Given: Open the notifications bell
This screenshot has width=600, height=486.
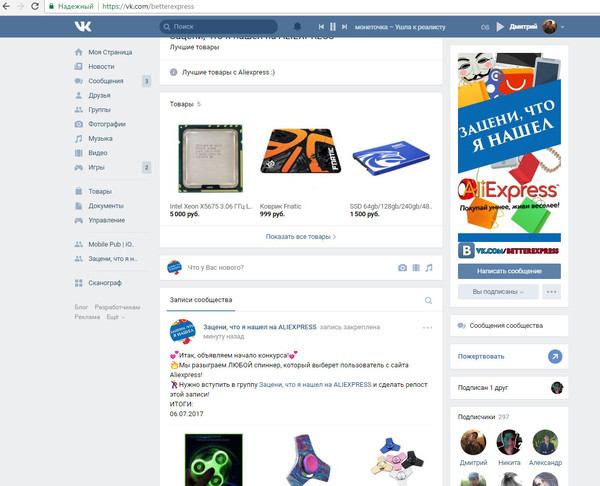Looking at the screenshot, I should click(297, 27).
